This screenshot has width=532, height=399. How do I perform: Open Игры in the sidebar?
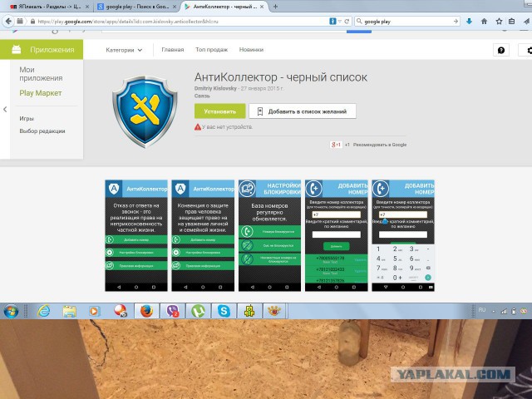[x=27, y=118]
